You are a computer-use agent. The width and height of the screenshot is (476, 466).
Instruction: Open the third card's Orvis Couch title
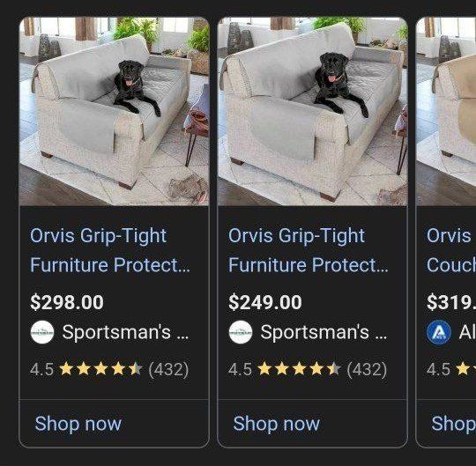[x=451, y=250]
